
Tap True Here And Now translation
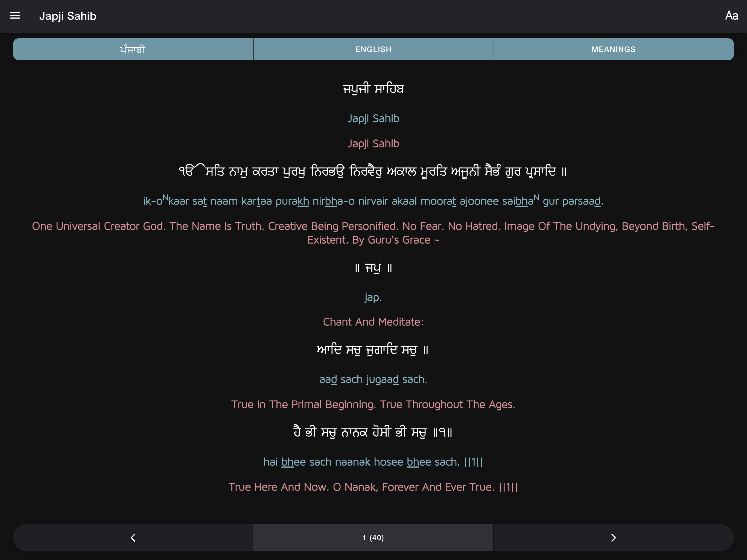(x=373, y=487)
